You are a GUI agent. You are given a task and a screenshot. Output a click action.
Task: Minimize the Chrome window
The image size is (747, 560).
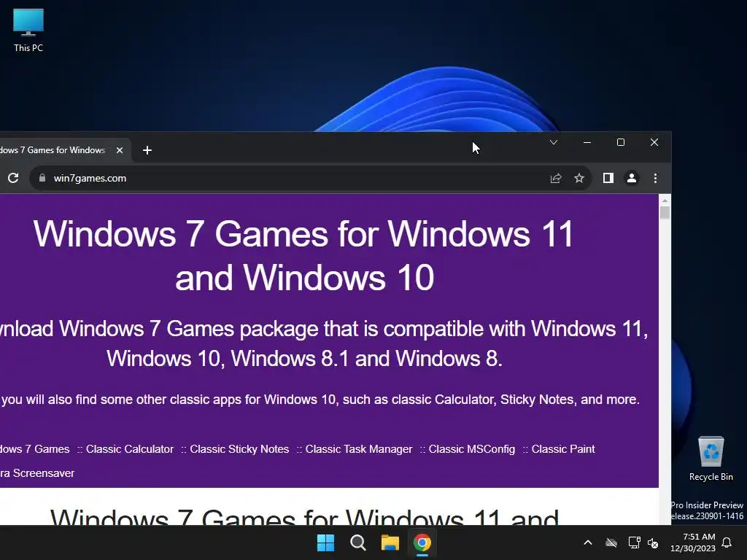[x=587, y=142]
